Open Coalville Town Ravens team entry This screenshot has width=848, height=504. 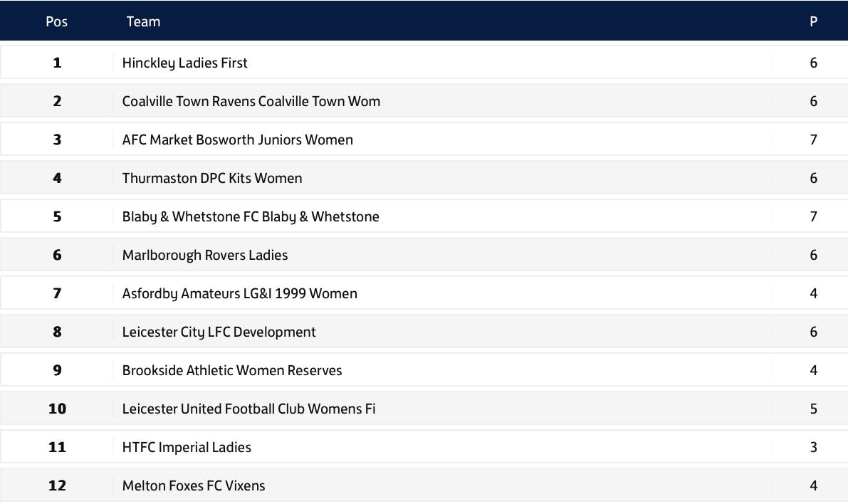pyautogui.click(x=251, y=101)
